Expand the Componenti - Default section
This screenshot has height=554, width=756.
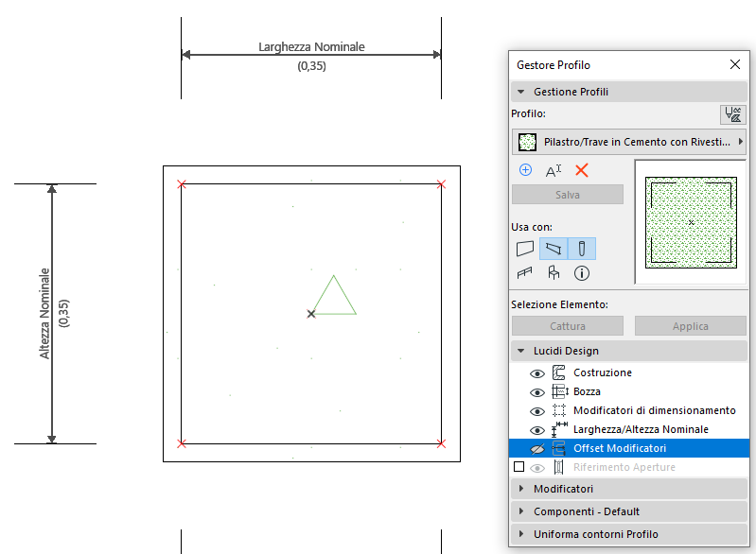[x=521, y=511]
